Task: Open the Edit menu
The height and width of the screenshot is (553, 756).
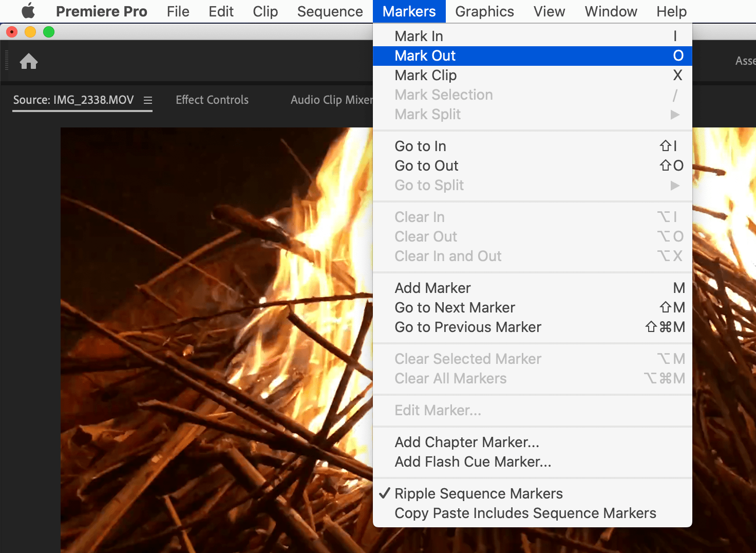Action: 221,11
